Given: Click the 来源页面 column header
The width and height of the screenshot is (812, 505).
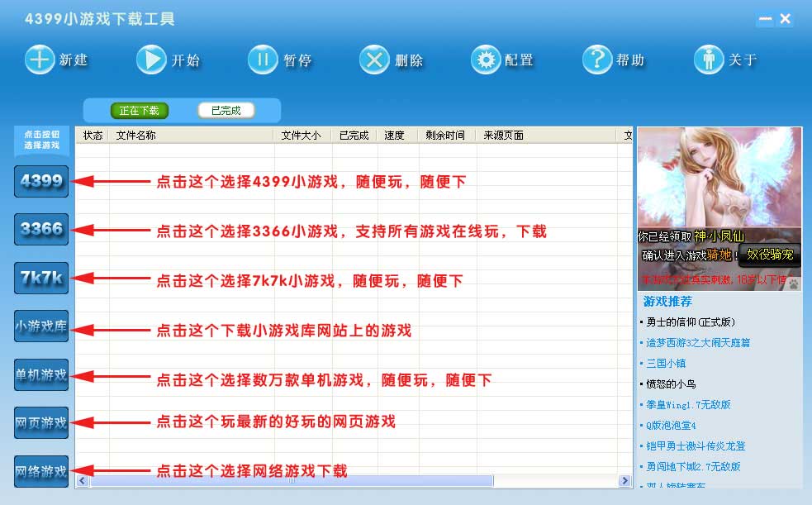Looking at the screenshot, I should click(546, 136).
